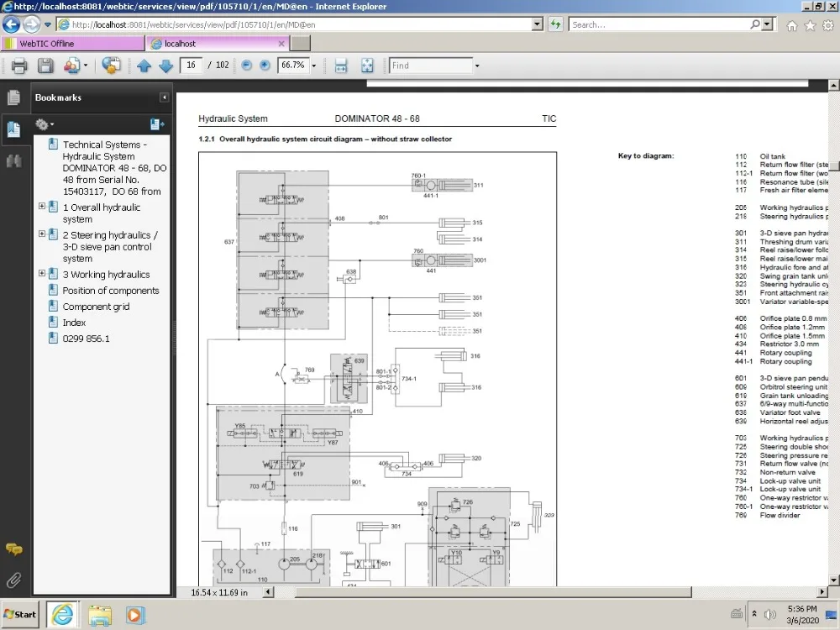Click the Print icon in PDF toolbar
Viewport: 840px width, 630px height.
tap(19, 66)
